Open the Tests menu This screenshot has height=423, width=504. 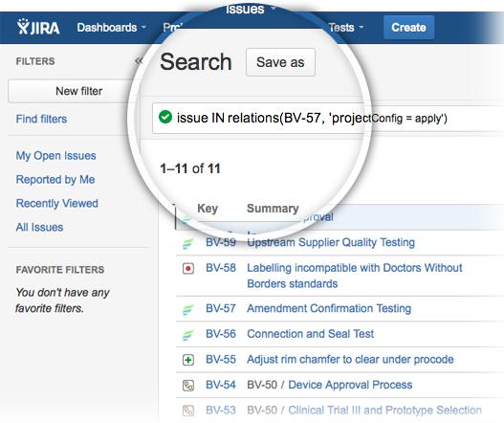coord(346,28)
